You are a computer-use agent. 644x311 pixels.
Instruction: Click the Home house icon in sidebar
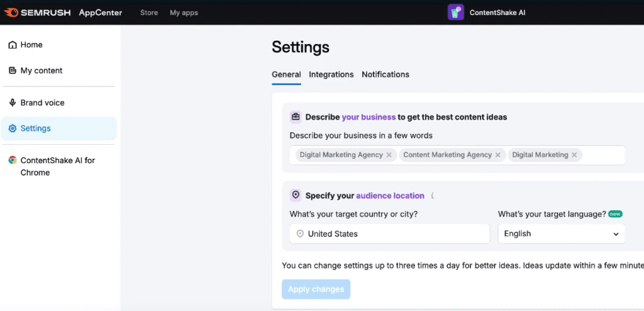click(13, 45)
